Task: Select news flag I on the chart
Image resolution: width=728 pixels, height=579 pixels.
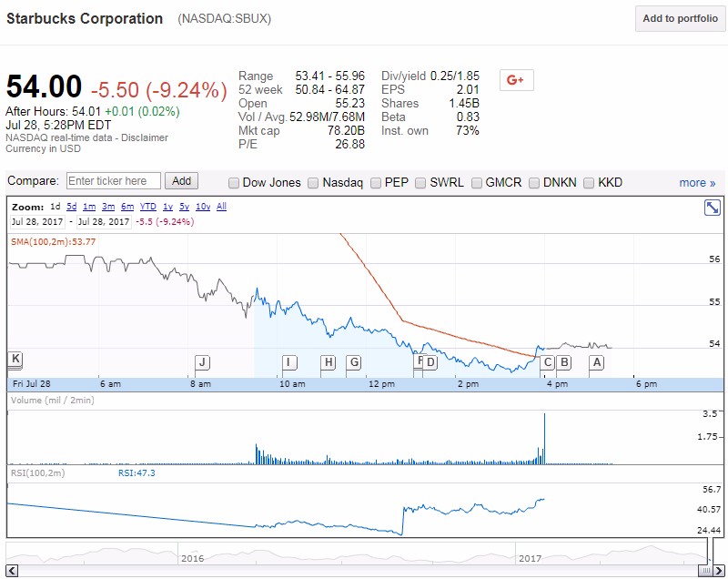Action: point(289,362)
